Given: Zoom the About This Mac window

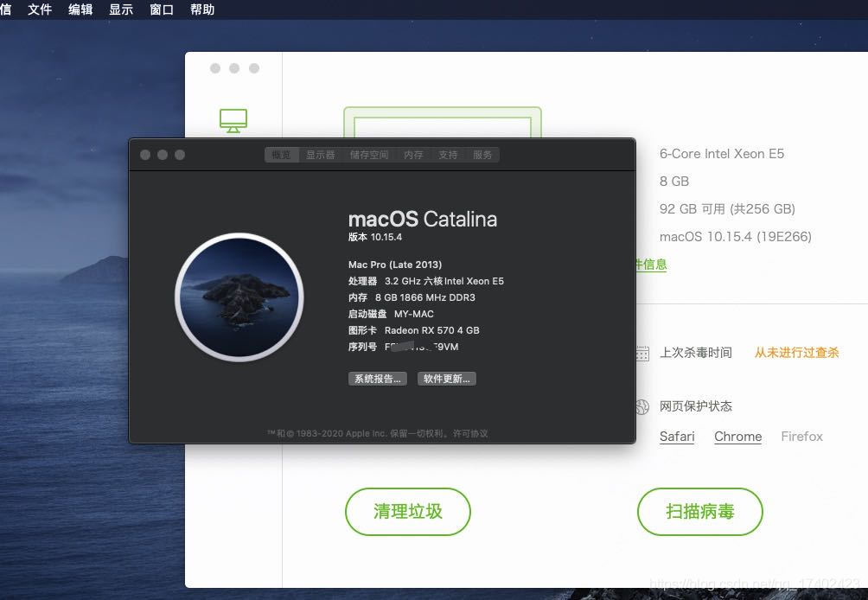Looking at the screenshot, I should [x=180, y=155].
